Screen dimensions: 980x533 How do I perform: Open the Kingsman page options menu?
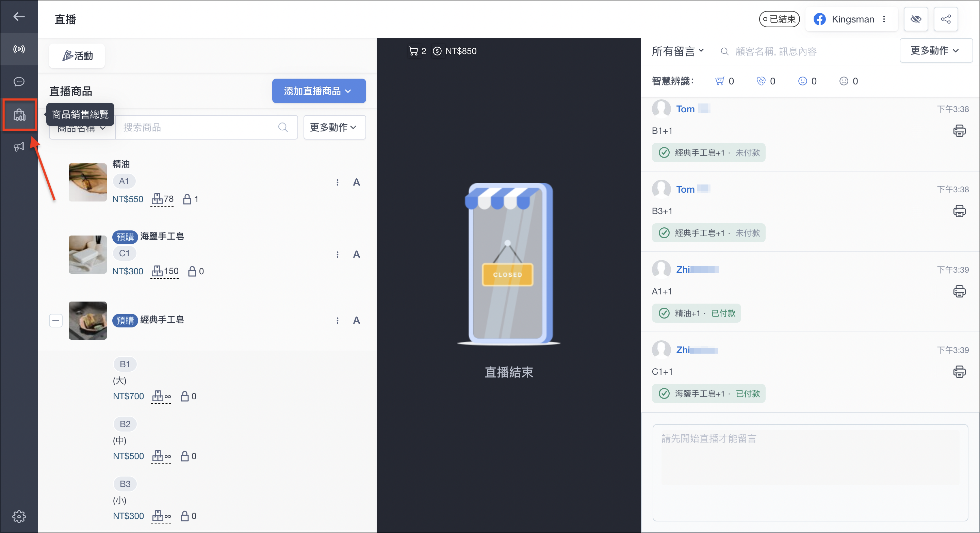pyautogui.click(x=884, y=19)
